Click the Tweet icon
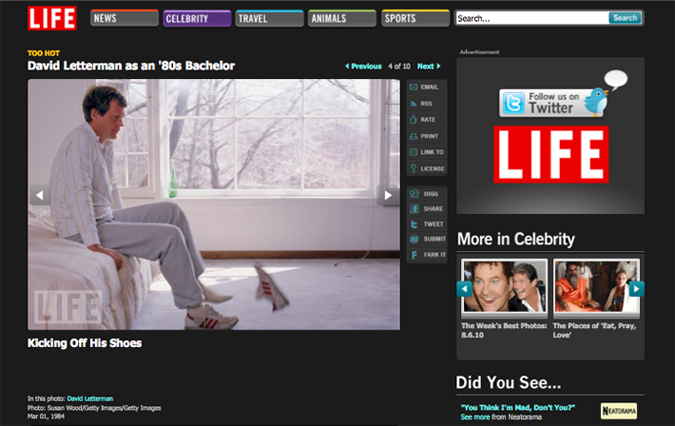675x426 pixels. (x=413, y=224)
